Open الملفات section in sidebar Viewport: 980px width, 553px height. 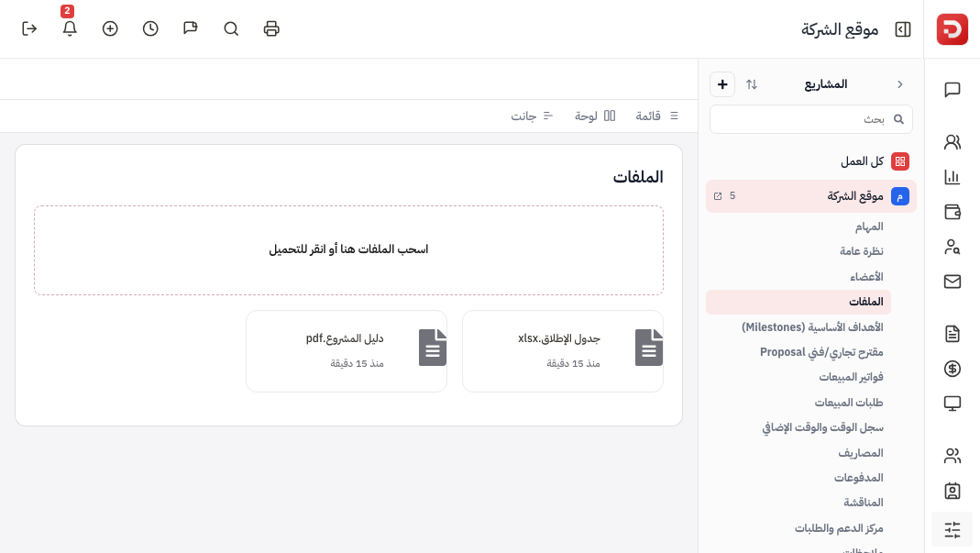click(798, 302)
